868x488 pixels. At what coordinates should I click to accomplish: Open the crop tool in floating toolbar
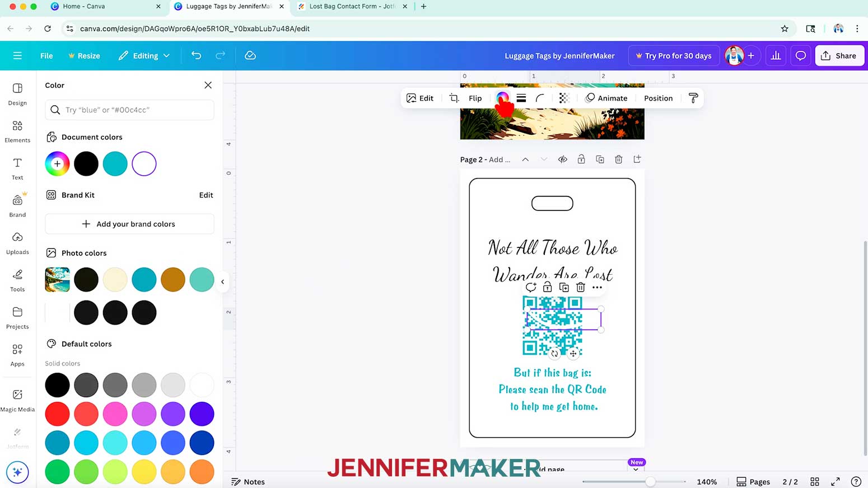pos(454,98)
